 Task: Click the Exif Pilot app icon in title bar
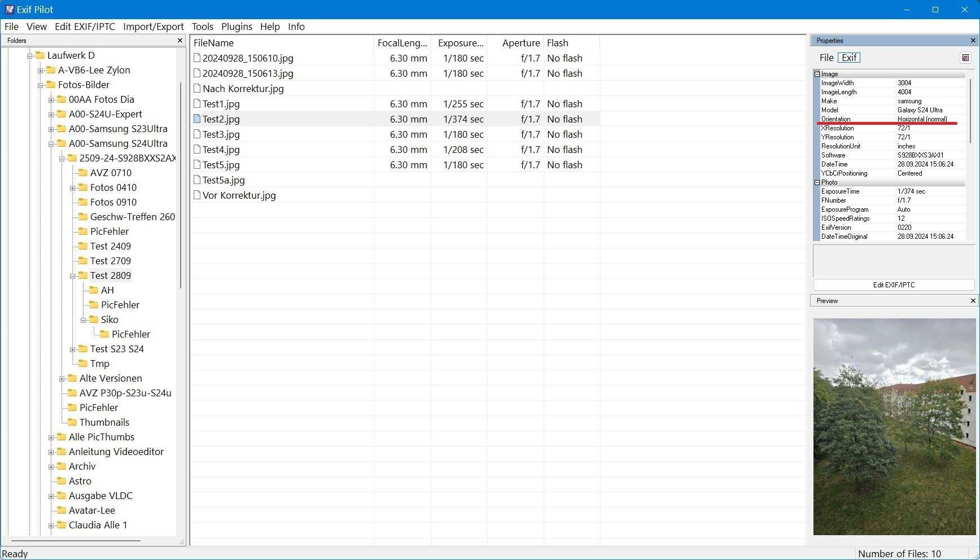[x=9, y=10]
